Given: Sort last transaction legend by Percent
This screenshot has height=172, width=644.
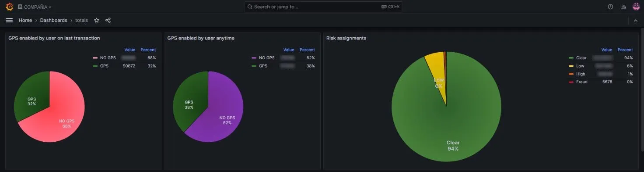Looking at the screenshot, I should [148, 50].
